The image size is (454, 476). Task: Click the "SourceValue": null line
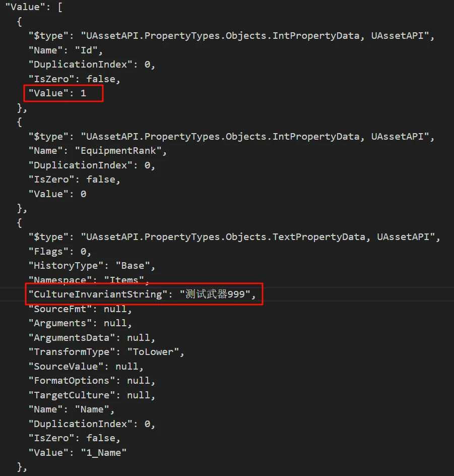86,366
